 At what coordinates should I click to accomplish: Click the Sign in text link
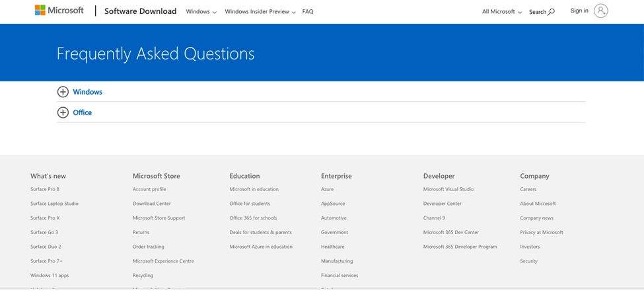(x=579, y=11)
